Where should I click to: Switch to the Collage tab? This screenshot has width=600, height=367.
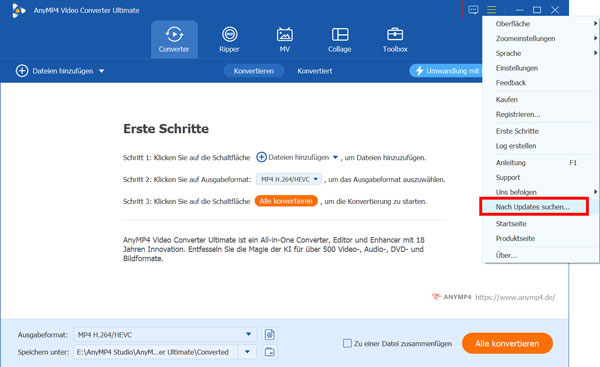339,39
